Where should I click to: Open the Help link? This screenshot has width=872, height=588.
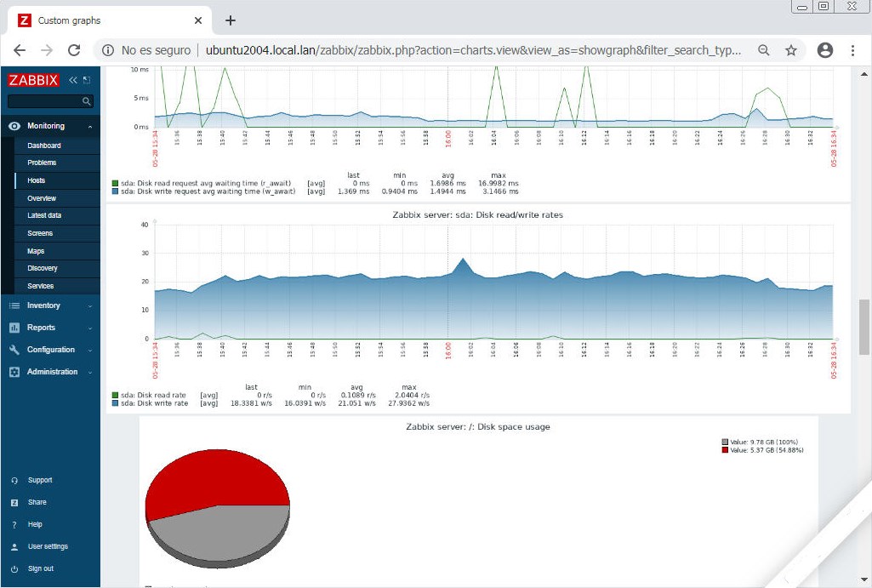[x=35, y=524]
